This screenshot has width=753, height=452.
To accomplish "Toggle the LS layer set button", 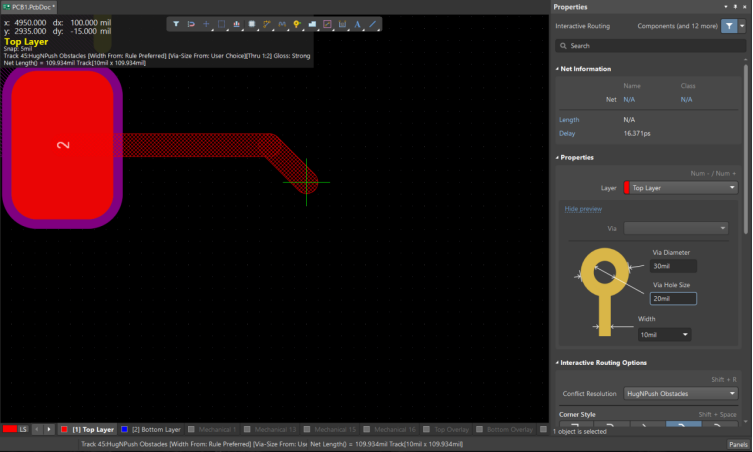I will pos(16,429).
